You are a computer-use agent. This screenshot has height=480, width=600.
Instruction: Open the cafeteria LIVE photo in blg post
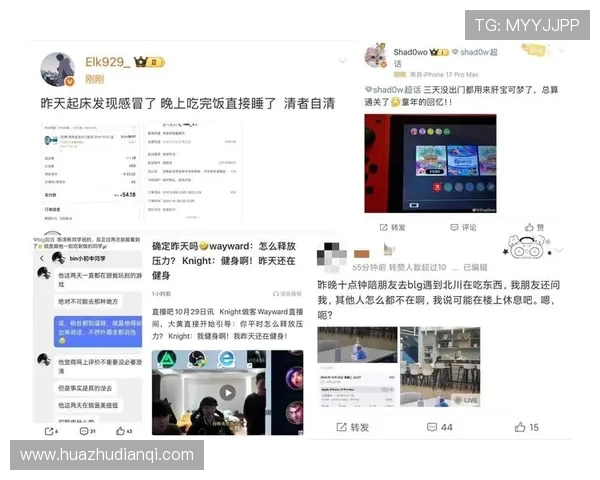click(x=440, y=367)
